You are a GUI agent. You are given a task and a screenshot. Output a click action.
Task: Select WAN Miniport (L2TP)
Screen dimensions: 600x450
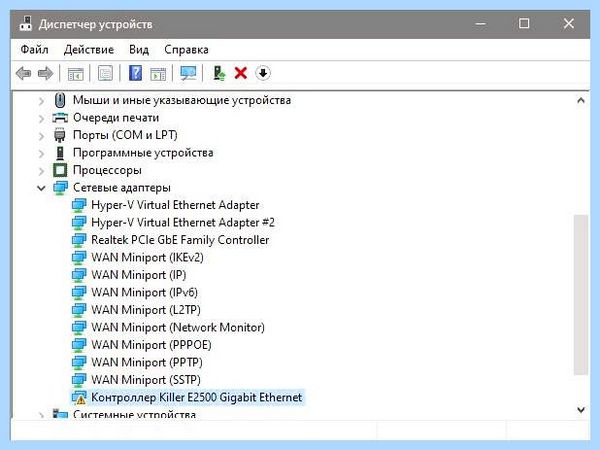pos(146,310)
